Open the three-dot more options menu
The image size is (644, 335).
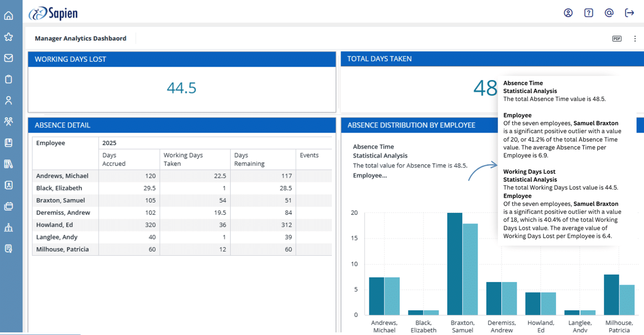[x=635, y=39]
